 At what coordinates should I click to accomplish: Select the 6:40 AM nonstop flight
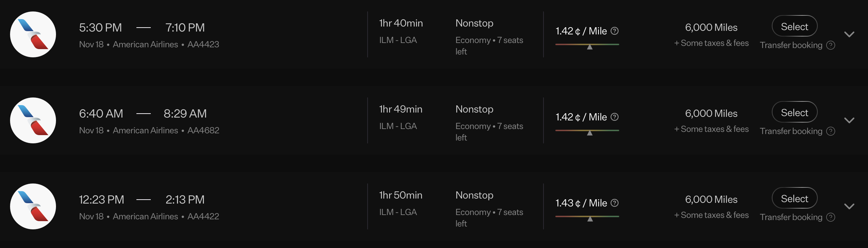pyautogui.click(x=794, y=112)
